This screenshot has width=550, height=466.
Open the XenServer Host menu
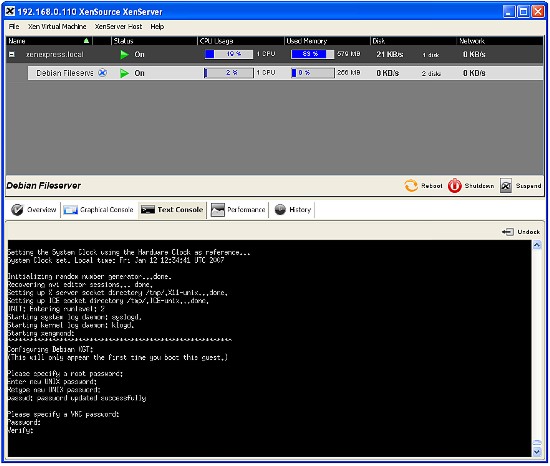pos(119,27)
